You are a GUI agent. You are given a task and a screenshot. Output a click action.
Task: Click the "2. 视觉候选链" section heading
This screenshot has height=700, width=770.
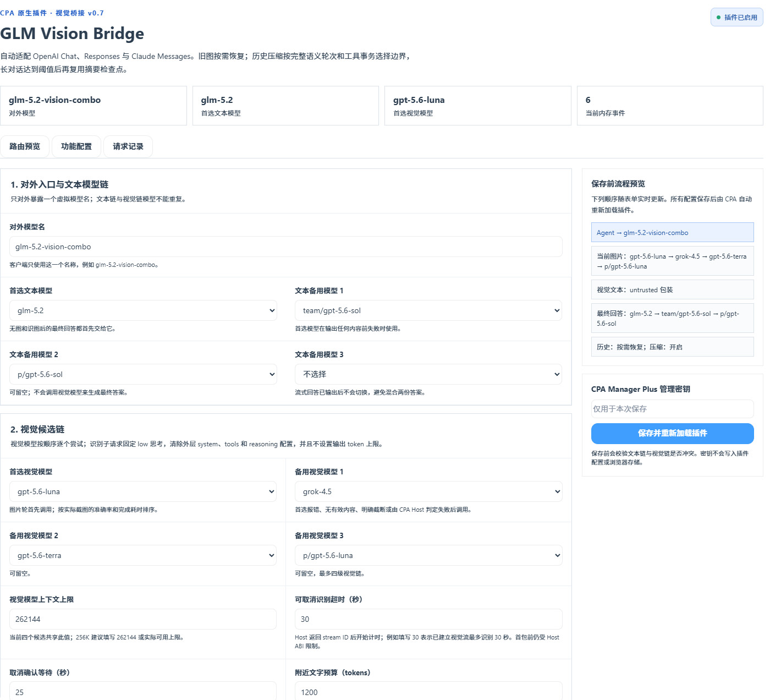click(x=37, y=429)
